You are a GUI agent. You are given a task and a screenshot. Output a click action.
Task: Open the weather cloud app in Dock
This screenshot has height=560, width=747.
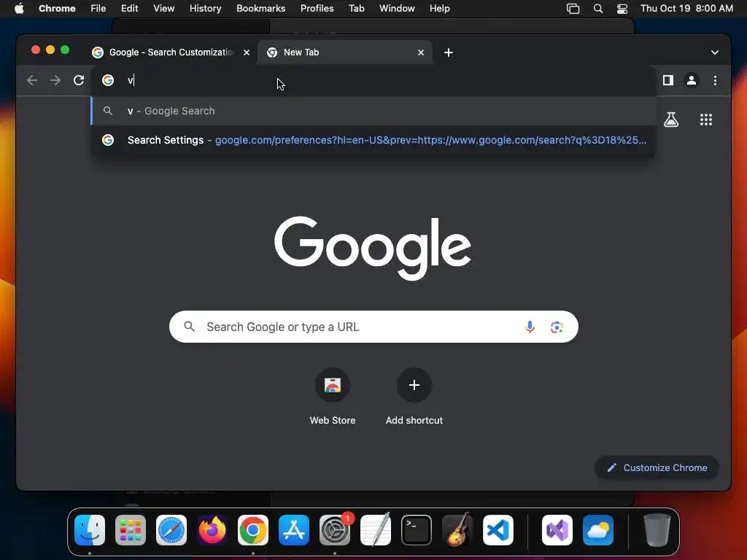[598, 530]
